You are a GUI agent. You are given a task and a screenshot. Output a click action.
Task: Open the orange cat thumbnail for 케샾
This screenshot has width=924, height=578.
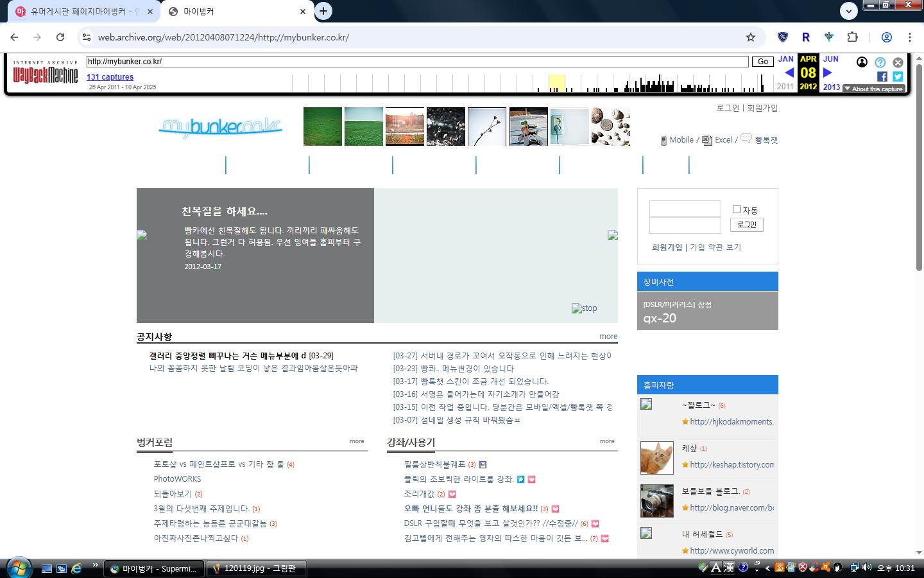[657, 458]
